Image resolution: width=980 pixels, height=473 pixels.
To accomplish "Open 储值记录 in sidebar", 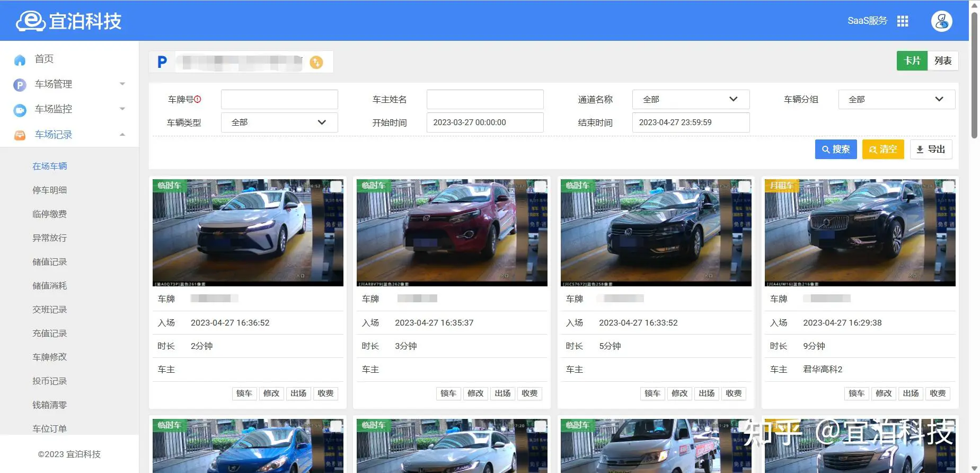I will [50, 261].
